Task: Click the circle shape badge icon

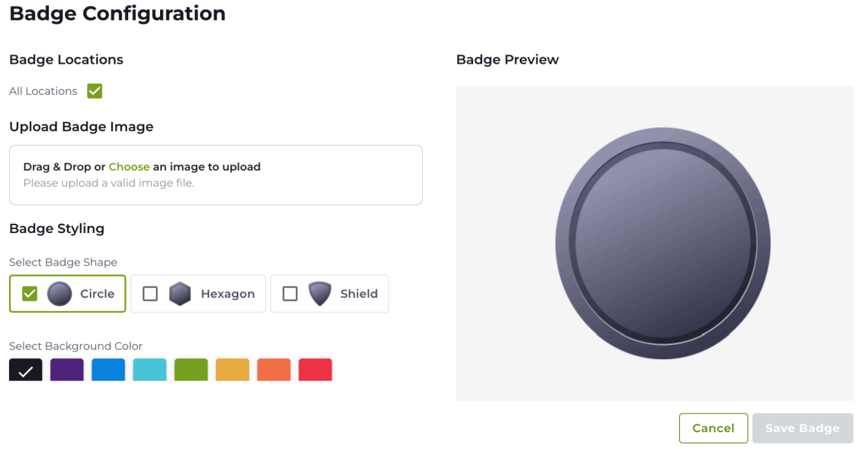Action: pos(60,293)
